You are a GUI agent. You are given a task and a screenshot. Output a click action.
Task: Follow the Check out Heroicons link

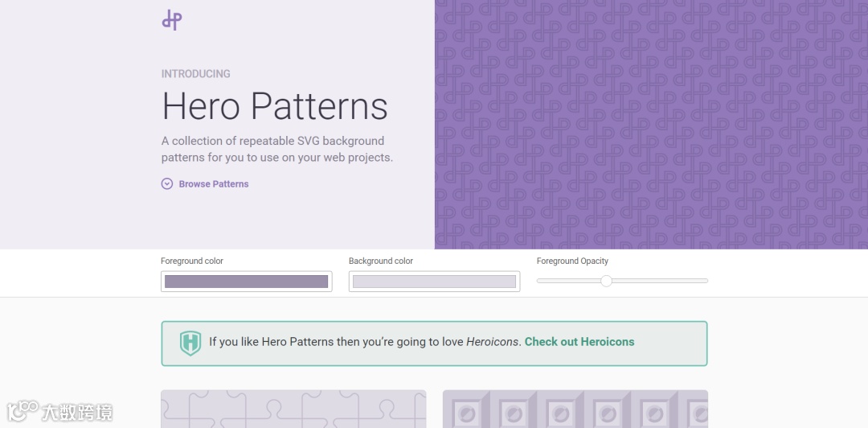click(579, 342)
